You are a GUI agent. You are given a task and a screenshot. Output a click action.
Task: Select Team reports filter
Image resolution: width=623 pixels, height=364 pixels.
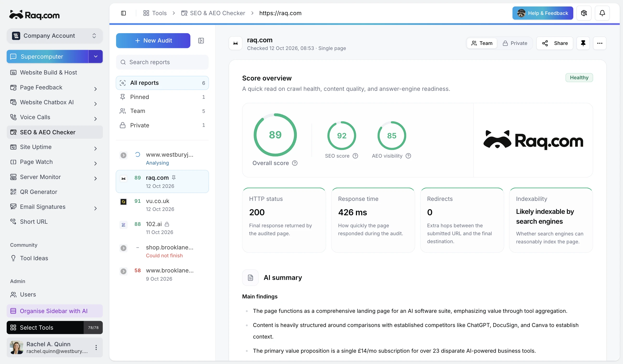pos(162,111)
